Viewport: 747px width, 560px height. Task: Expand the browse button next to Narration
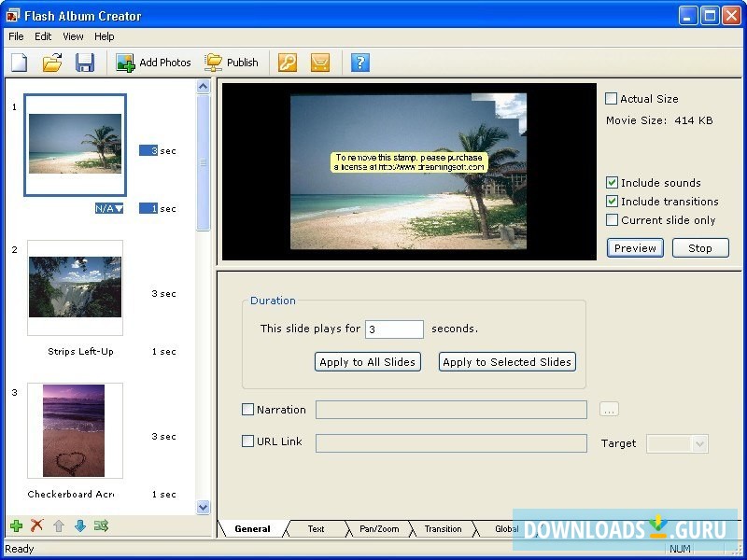pyautogui.click(x=609, y=410)
